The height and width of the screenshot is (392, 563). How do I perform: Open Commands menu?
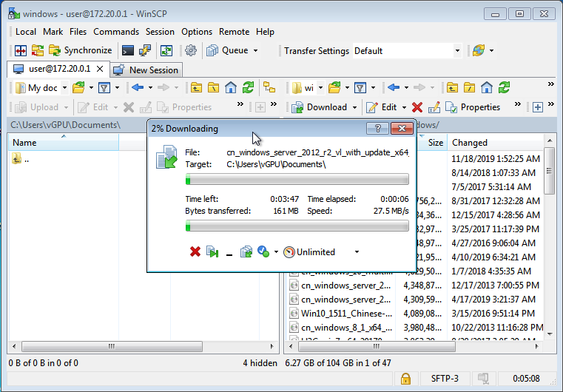[116, 32]
